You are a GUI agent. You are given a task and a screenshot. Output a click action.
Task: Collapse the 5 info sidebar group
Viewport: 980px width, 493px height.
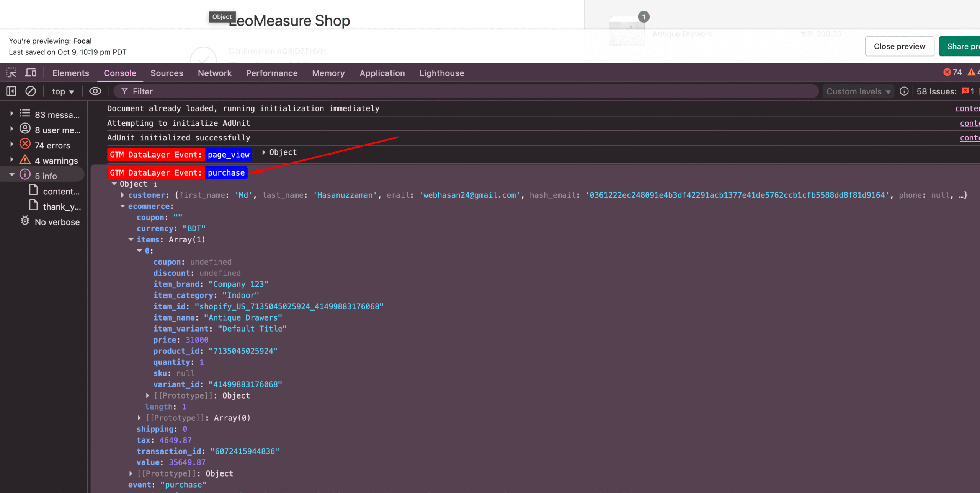[x=12, y=175]
